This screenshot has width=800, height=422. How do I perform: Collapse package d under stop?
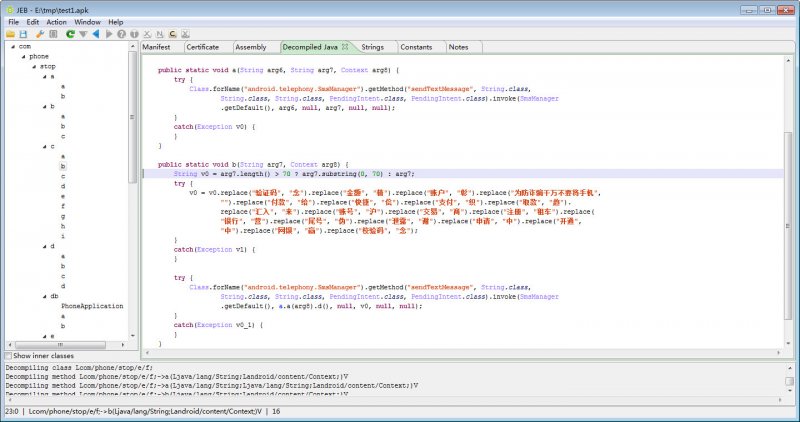(x=44, y=246)
